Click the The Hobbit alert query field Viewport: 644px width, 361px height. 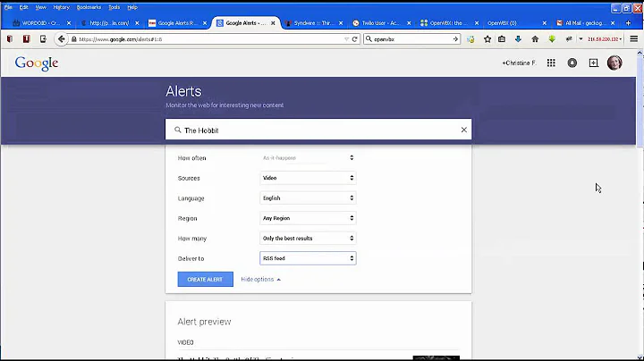pyautogui.click(x=318, y=130)
